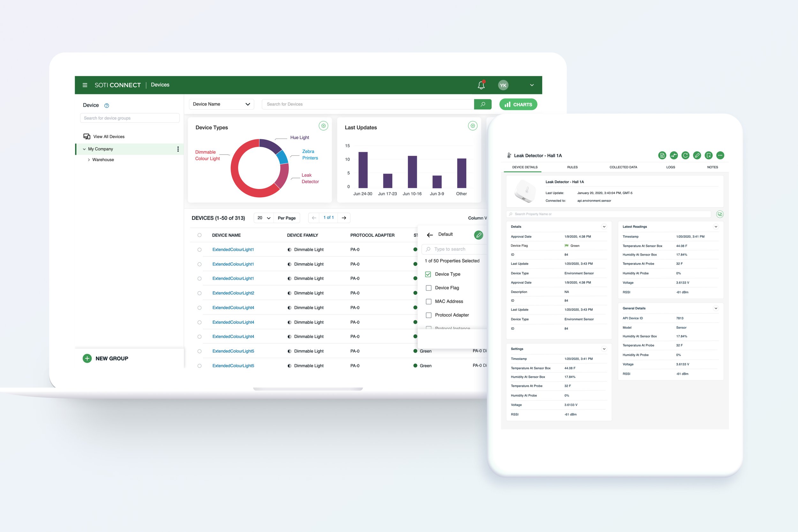
Task: Uncheck the Device Type property checkbox
Action: (428, 274)
